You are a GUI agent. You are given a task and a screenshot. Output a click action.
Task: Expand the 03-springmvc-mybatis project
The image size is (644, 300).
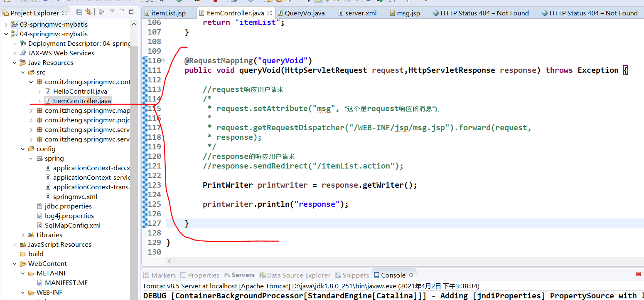pos(6,24)
